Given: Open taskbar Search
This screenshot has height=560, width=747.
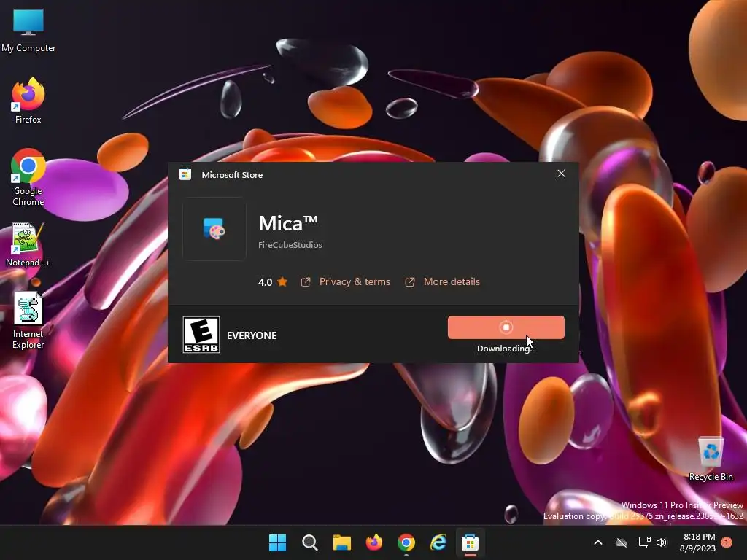Looking at the screenshot, I should [x=309, y=542].
